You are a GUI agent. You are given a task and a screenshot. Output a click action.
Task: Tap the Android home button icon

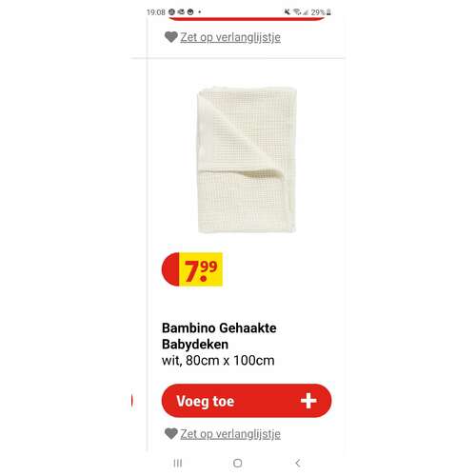point(237,463)
